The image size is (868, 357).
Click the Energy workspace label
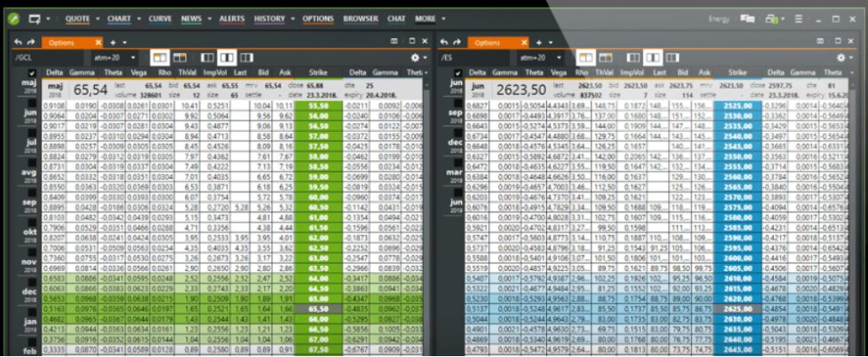719,19
